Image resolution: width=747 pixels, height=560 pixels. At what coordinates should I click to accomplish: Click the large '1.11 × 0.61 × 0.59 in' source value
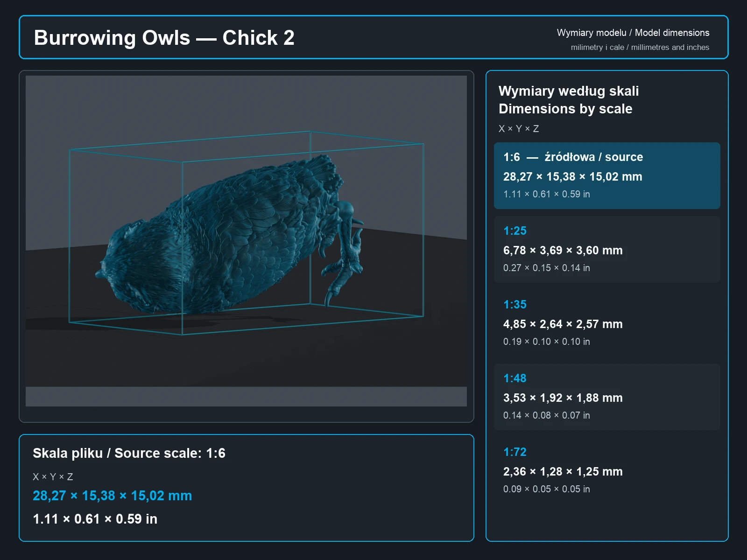[95, 519]
